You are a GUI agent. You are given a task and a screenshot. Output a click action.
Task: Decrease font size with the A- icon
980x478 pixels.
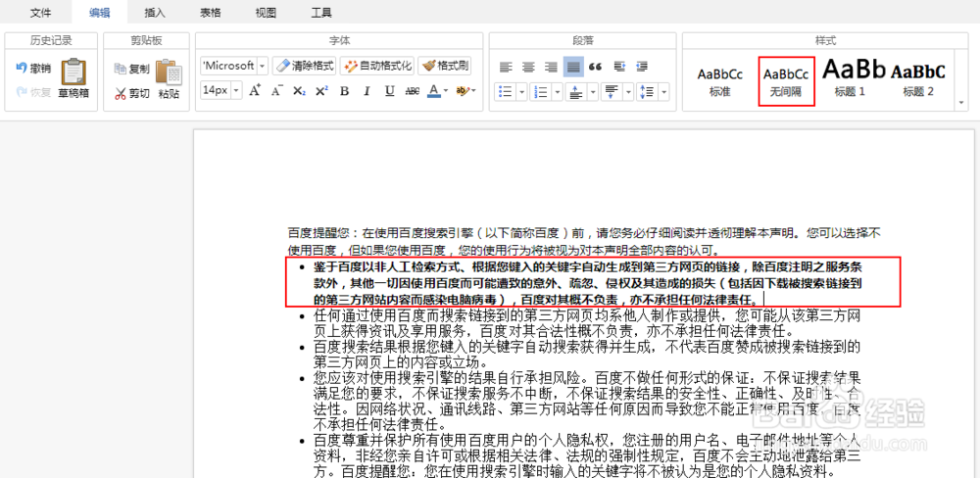click(277, 90)
